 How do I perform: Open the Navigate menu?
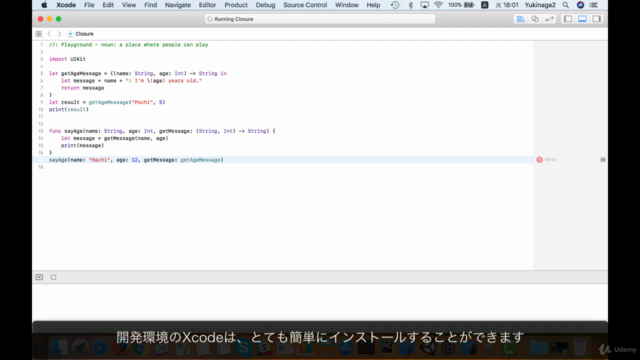pos(178,5)
